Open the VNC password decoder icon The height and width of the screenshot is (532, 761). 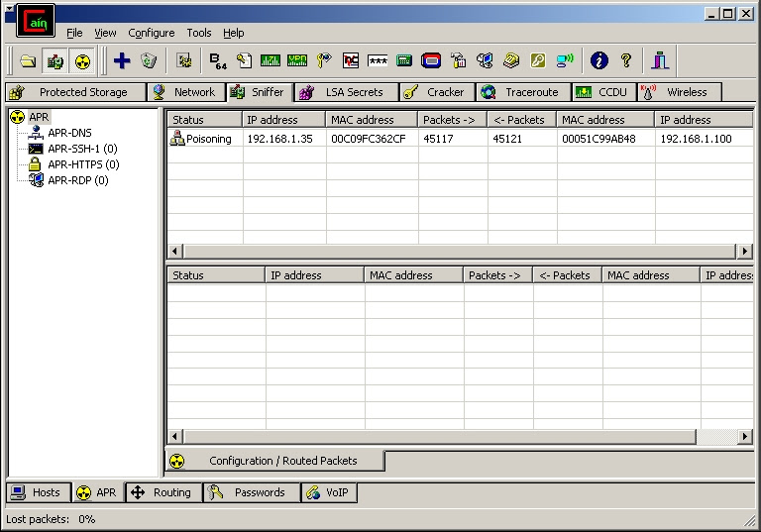click(351, 60)
